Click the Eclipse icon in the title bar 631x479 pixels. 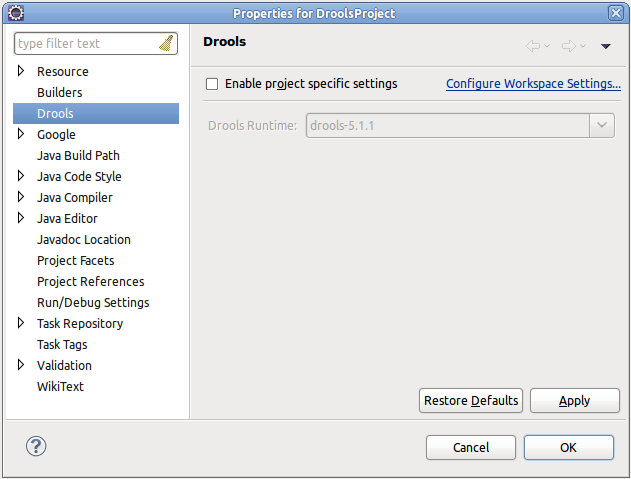[15, 12]
